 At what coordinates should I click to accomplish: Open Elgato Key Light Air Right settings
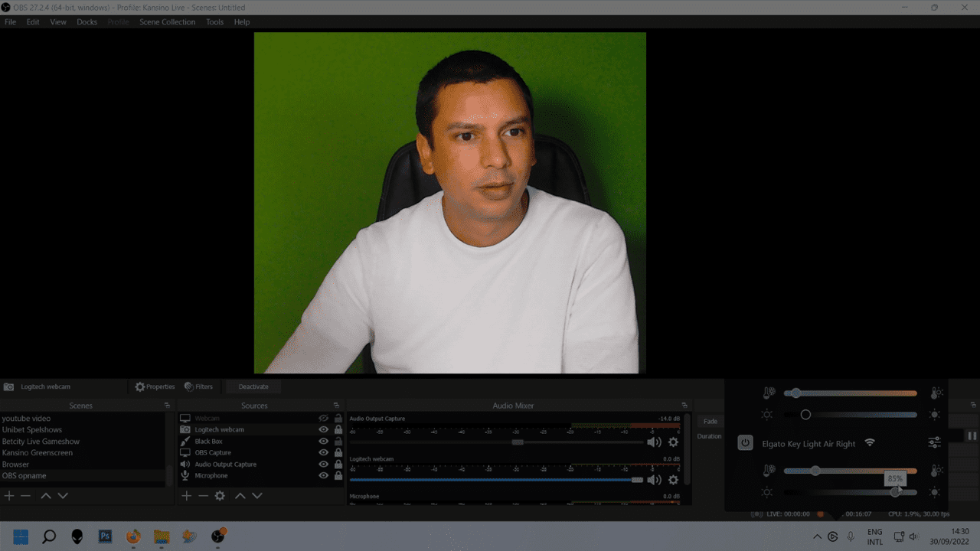tap(934, 443)
